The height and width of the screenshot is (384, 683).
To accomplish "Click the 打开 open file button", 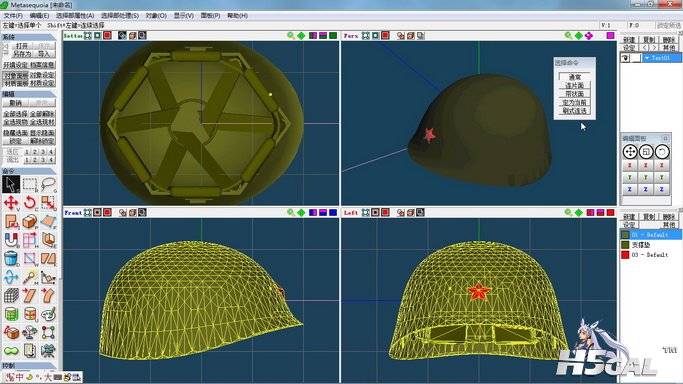I will pos(21,46).
